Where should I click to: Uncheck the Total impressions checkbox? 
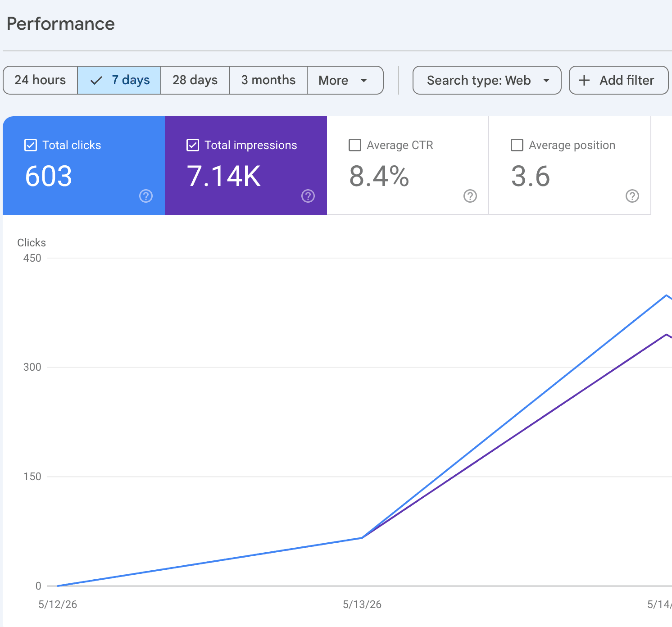[x=193, y=145]
